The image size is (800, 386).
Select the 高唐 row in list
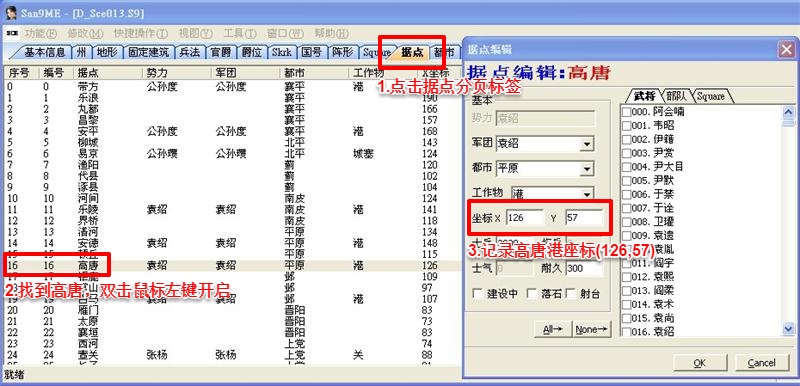coord(232,266)
